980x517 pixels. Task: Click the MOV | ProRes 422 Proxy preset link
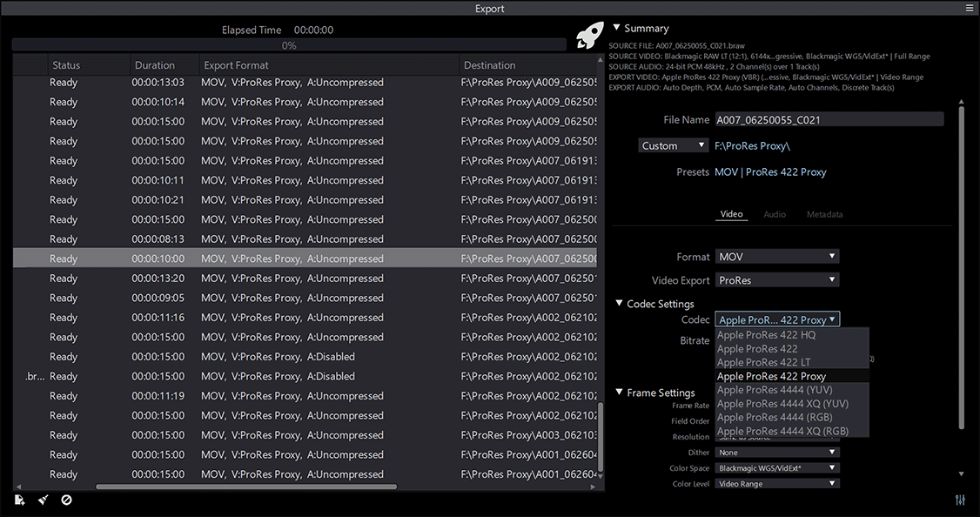[770, 172]
